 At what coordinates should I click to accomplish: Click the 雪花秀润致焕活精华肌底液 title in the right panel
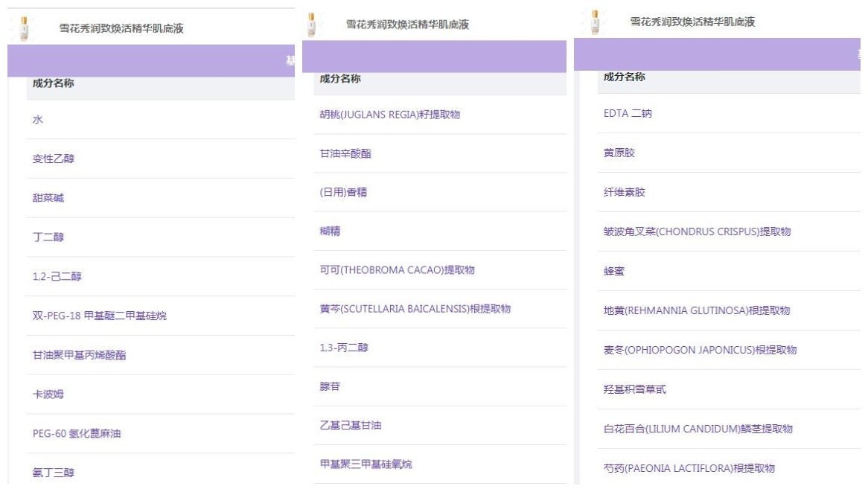point(692,22)
